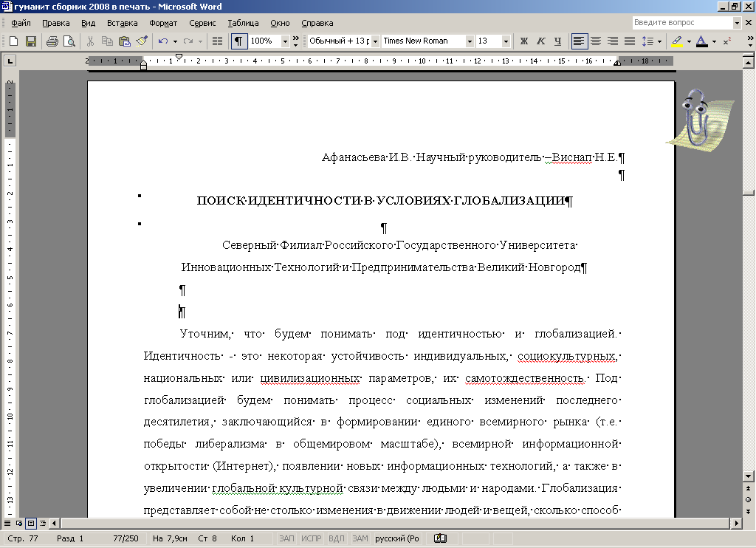Toggle ВДЛ extend selection indicator
The width and height of the screenshot is (756, 548).
[337, 539]
